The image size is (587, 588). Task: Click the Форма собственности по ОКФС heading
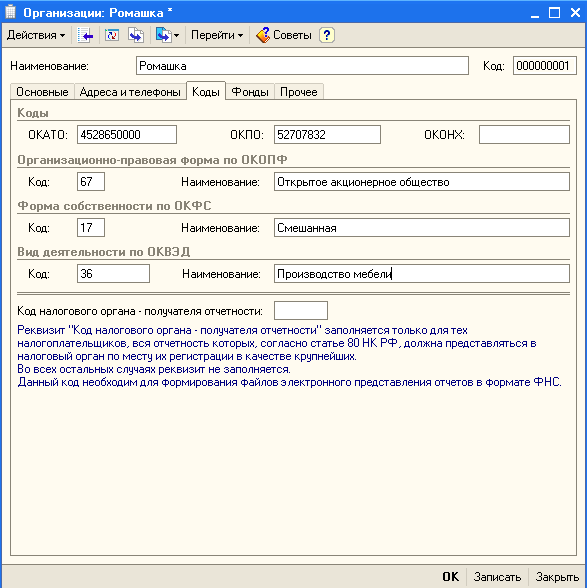click(x=114, y=206)
